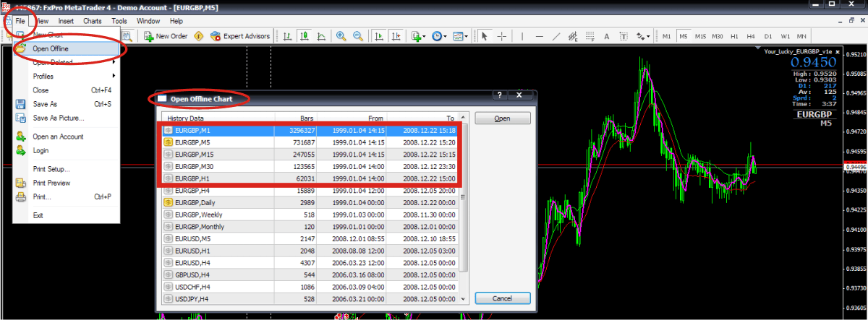Select the text 'A' drawing tool
Image resolution: width=868 pixels, height=320 pixels.
605,35
